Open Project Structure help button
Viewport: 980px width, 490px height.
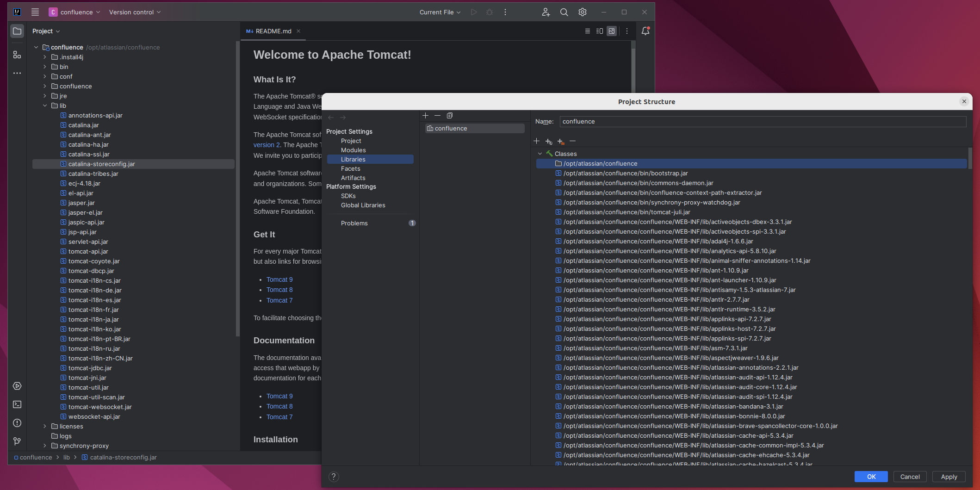(x=334, y=477)
